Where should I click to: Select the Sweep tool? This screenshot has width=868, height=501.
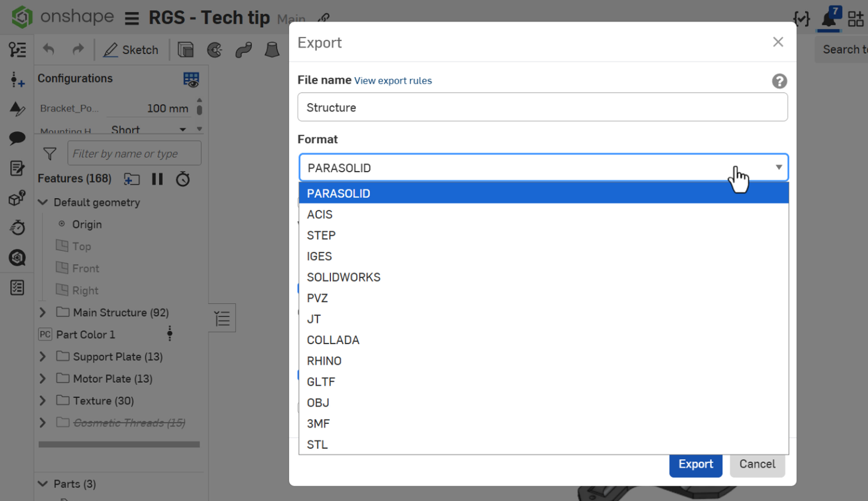(x=244, y=49)
